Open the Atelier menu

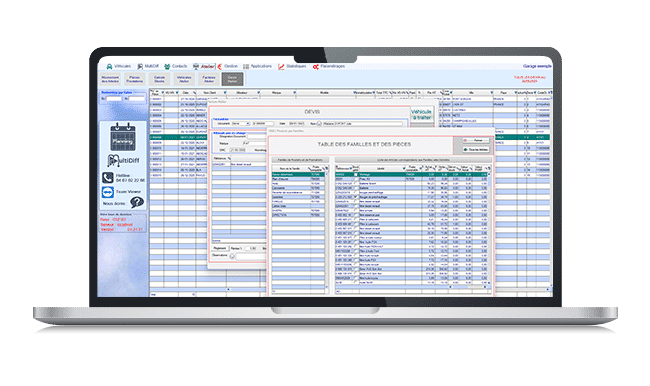tap(204, 66)
